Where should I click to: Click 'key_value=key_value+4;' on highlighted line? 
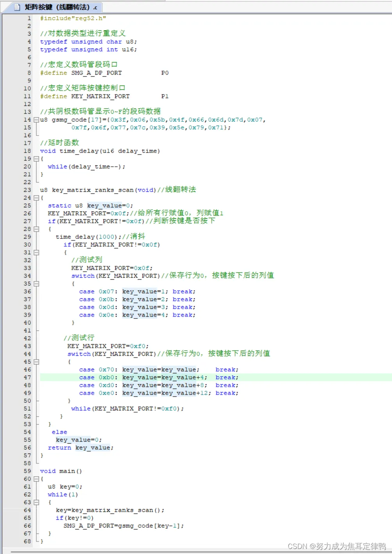click(x=165, y=378)
